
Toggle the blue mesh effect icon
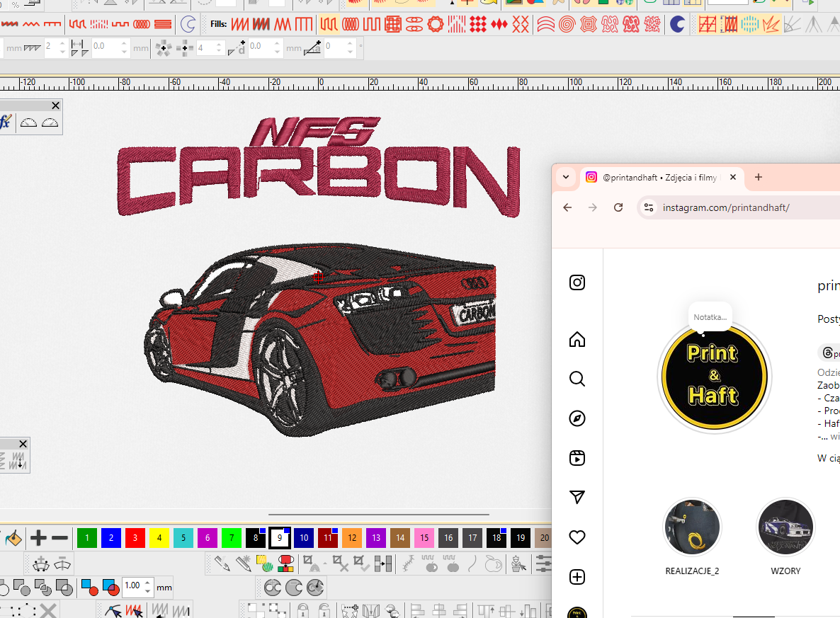point(749,24)
